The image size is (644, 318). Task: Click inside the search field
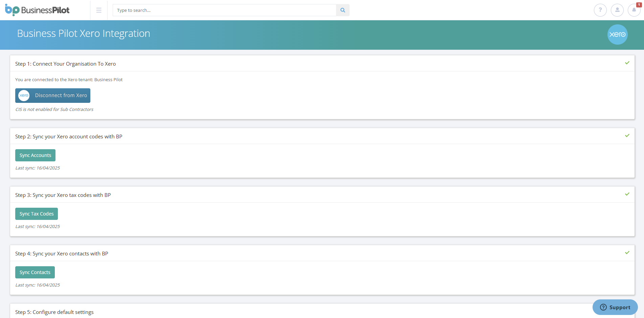[223, 10]
